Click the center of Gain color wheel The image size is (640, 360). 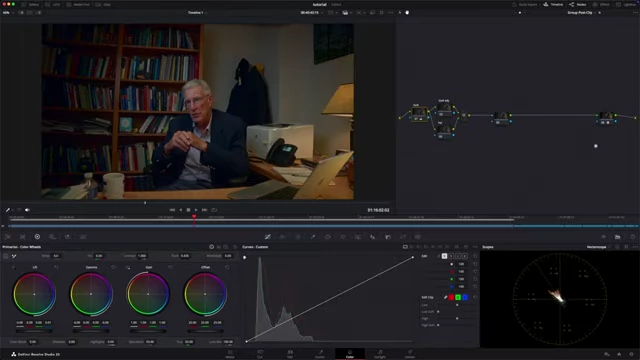click(148, 294)
